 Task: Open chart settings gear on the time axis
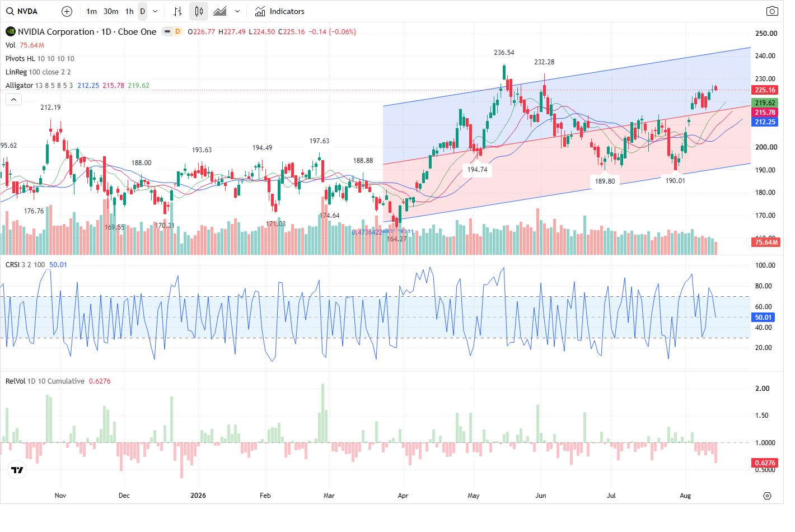[x=767, y=496]
